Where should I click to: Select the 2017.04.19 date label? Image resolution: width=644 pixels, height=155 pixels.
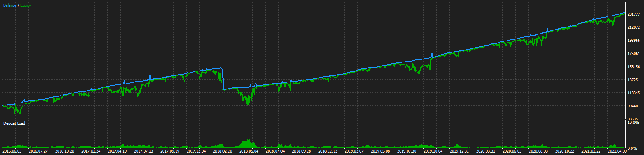(118, 151)
